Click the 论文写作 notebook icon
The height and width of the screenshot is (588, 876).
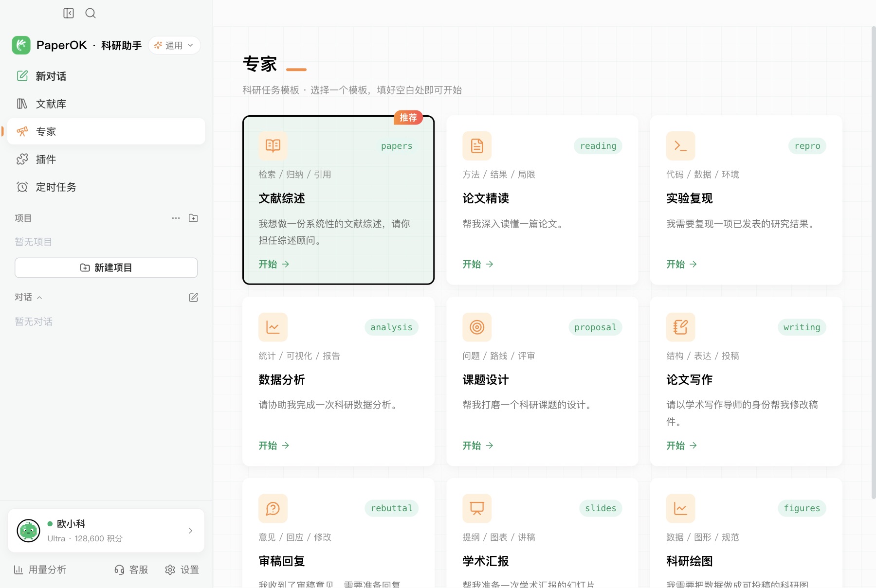681,327
